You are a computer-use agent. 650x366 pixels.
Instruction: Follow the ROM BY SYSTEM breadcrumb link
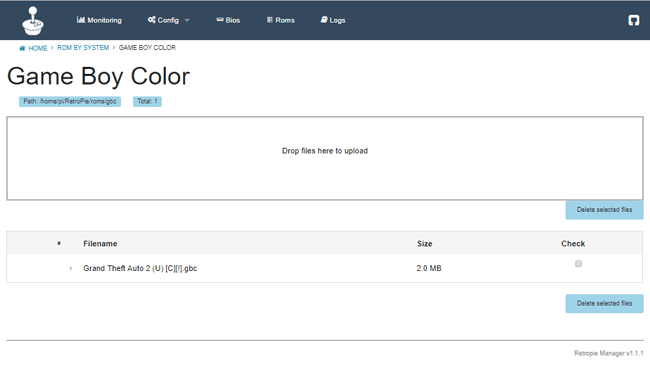click(x=83, y=48)
